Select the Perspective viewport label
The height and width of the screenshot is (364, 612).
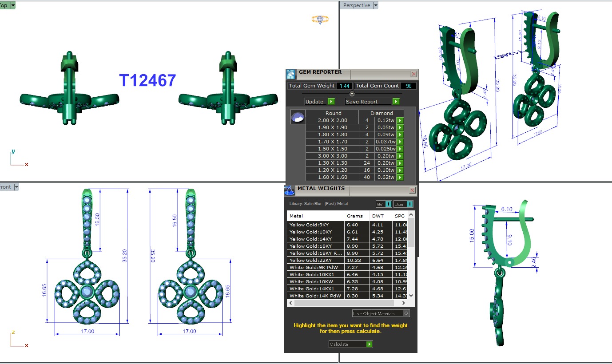click(356, 5)
